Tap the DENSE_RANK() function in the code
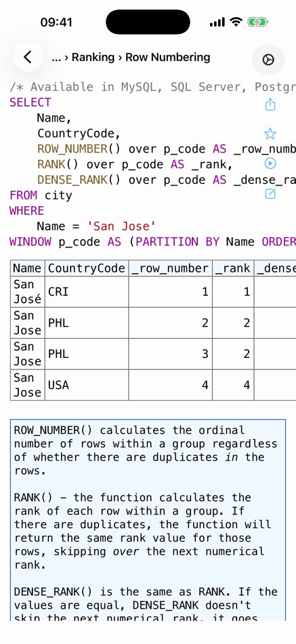Viewport: 296px width, 644px height. pyautogui.click(x=79, y=180)
